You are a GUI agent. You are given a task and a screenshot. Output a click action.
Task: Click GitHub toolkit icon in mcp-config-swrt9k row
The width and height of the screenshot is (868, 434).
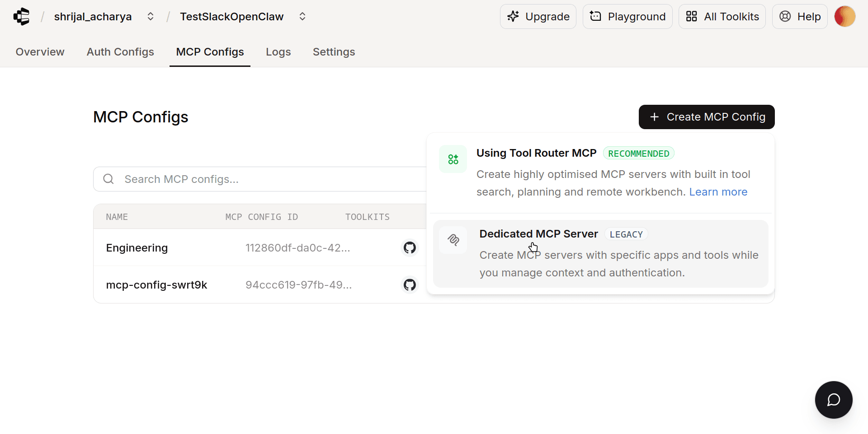click(410, 285)
